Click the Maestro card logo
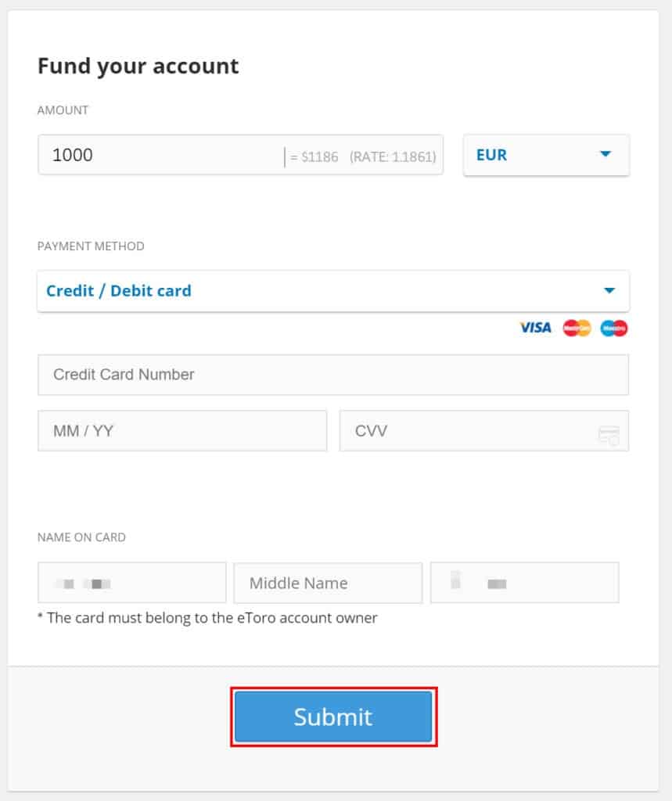 click(x=614, y=328)
